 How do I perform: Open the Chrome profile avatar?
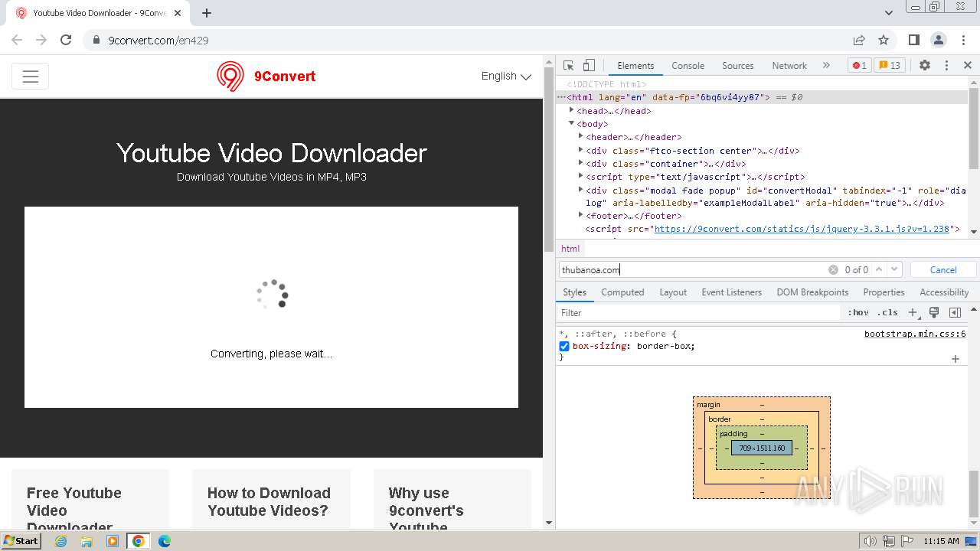pyautogui.click(x=939, y=40)
